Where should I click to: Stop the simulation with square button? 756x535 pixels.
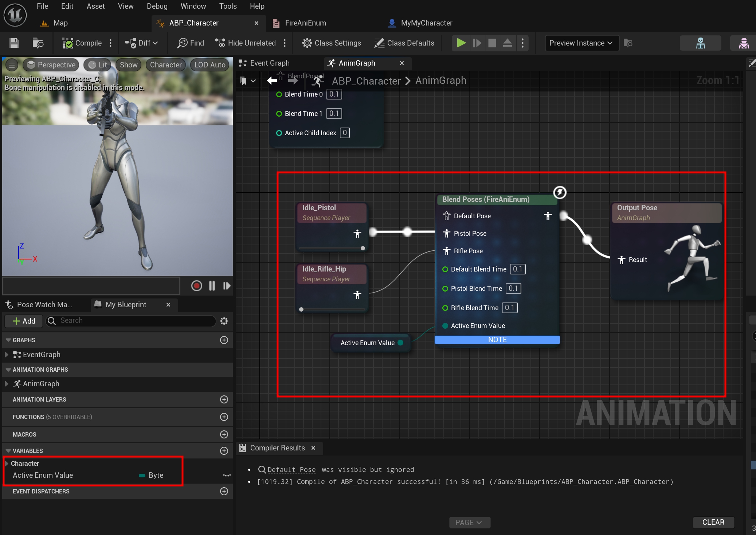pos(492,43)
